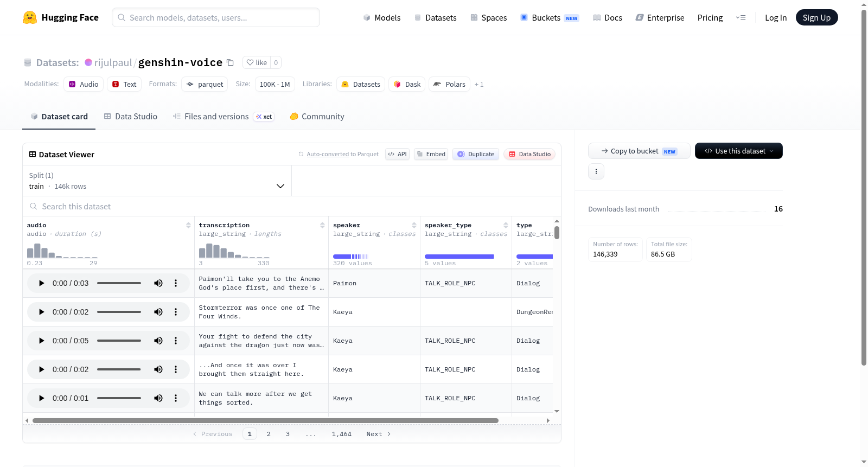Open the Docs page
The height and width of the screenshot is (467, 868).
(x=608, y=17)
